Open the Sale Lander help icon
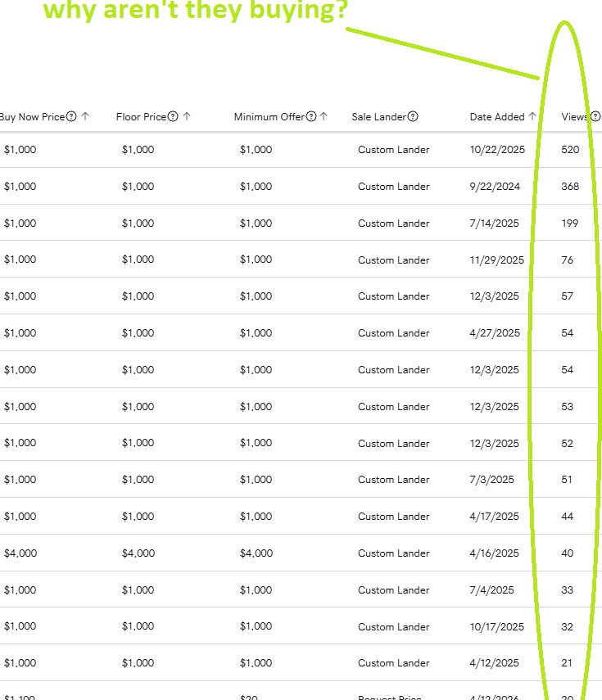Viewport: 602px width, 700px height. (413, 116)
